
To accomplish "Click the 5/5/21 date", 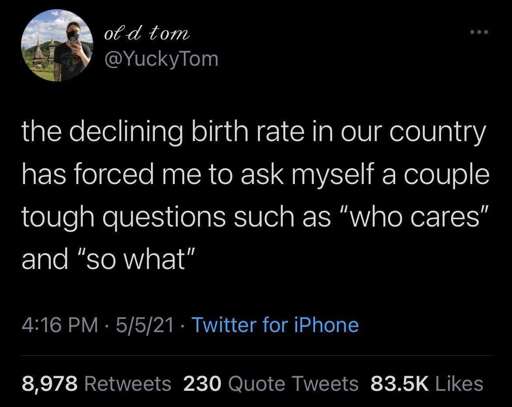I will pos(145,325).
